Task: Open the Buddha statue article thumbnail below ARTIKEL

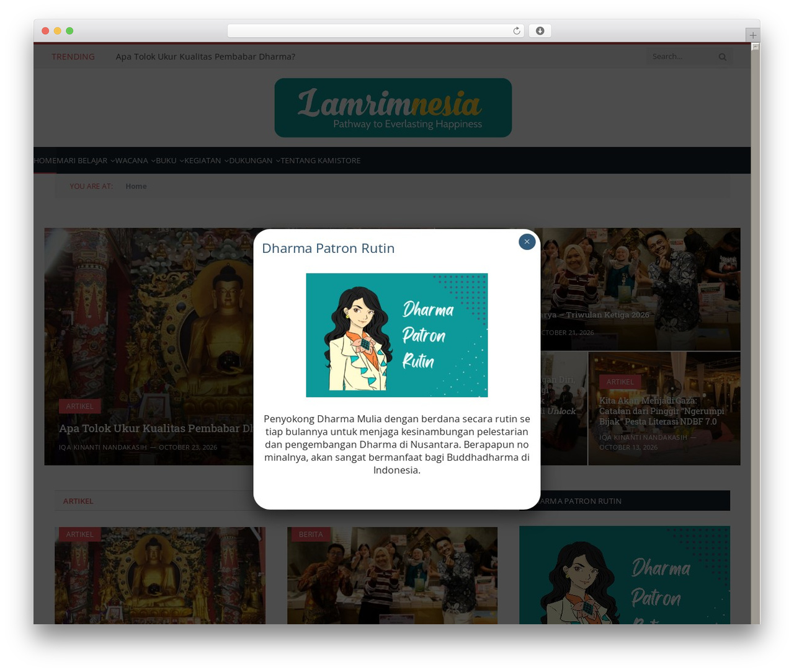Action: tap(160, 576)
